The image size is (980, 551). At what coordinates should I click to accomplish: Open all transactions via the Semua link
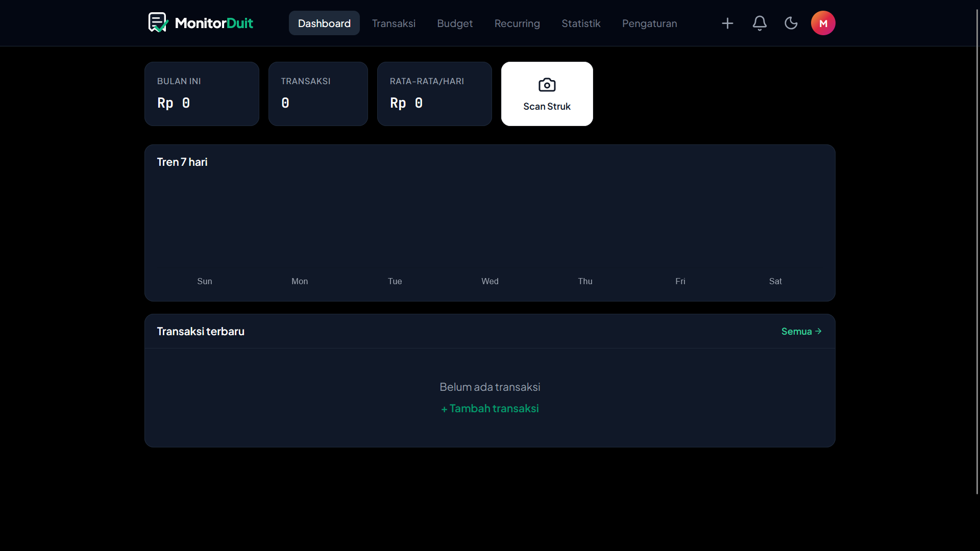click(x=801, y=331)
